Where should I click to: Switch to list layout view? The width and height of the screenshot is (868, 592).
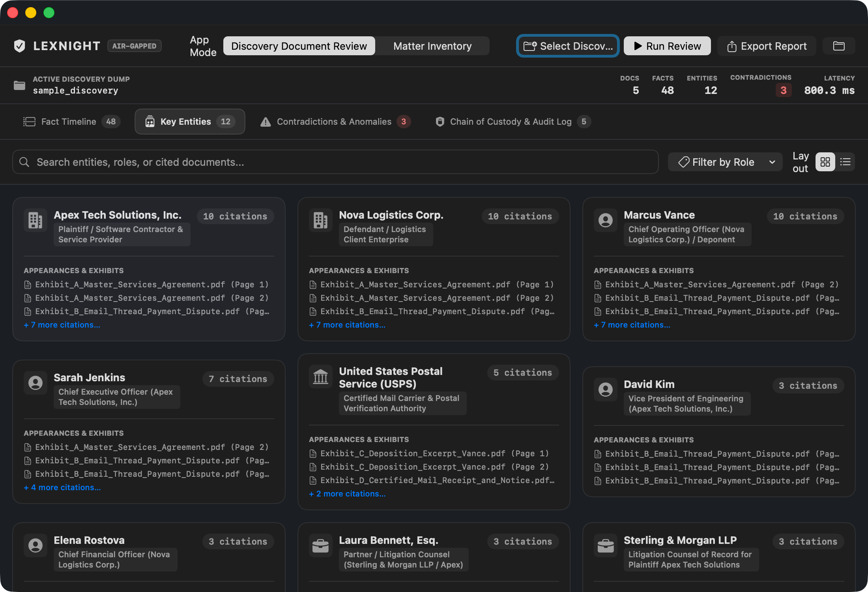[845, 162]
